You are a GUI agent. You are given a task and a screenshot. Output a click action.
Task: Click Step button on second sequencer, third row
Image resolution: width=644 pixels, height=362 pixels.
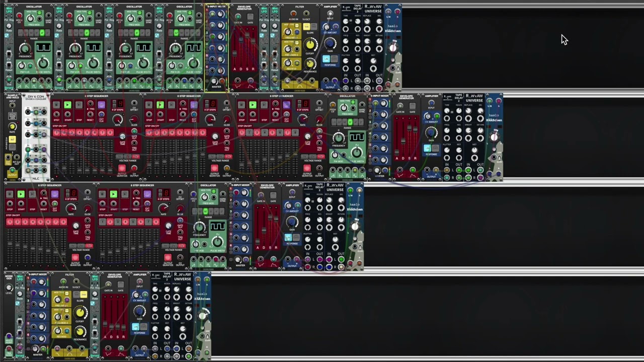tap(125, 194)
